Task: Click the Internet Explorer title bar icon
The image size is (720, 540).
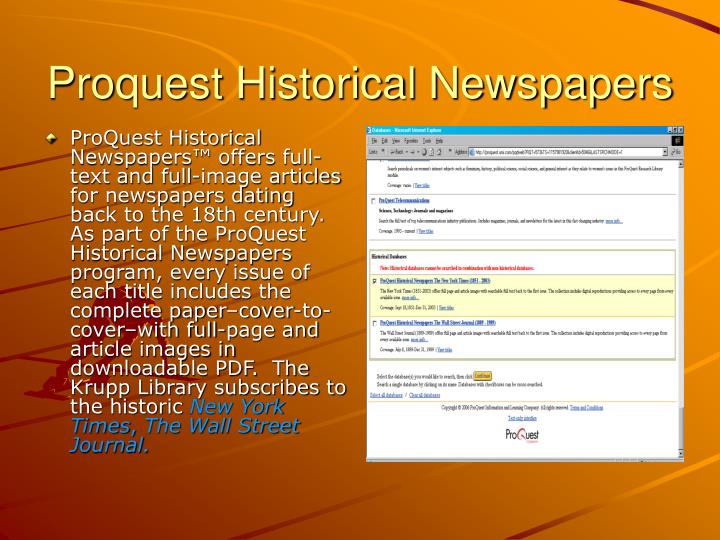Action: pyautogui.click(x=369, y=130)
